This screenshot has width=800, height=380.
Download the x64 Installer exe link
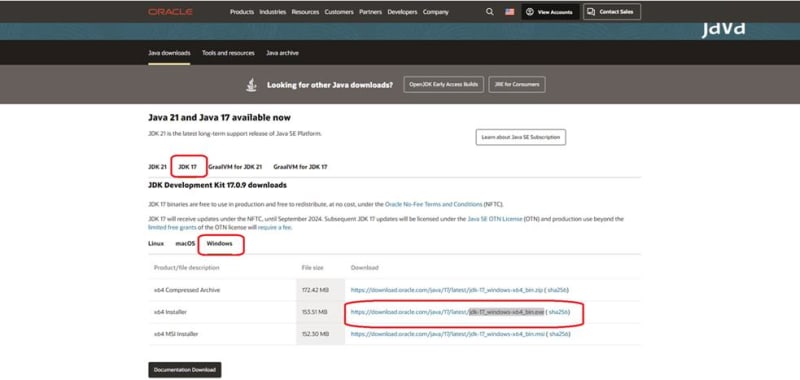tap(447, 312)
